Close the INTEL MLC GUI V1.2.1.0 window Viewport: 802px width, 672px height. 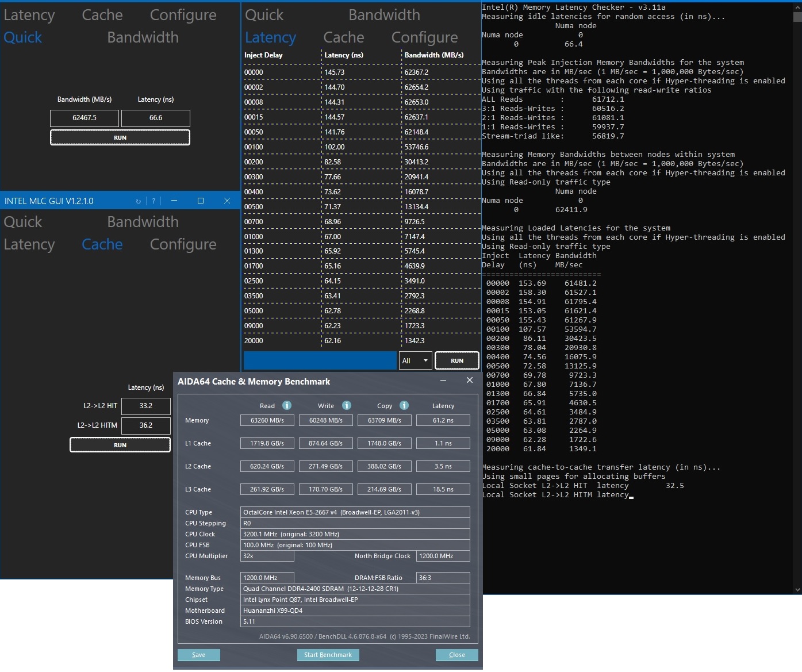[x=227, y=201]
